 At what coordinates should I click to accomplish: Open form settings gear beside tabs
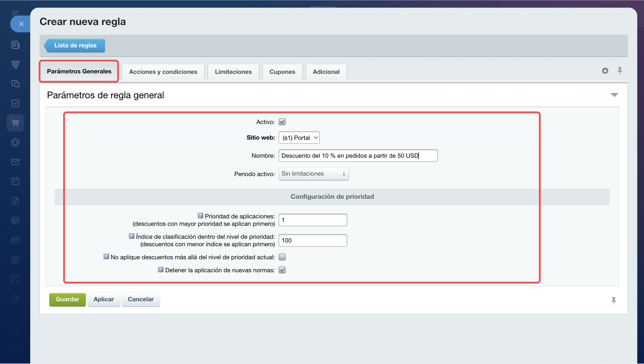[605, 71]
